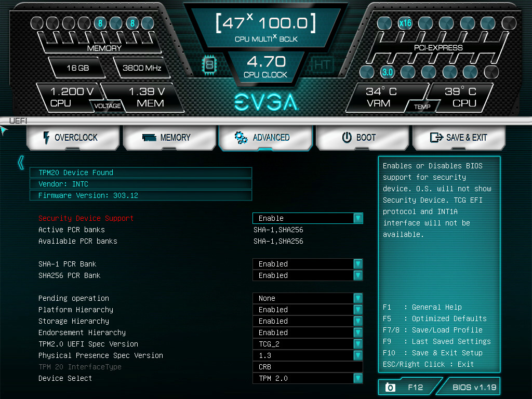This screenshot has width=532, height=399.
Task: Switch to the Memory tab
Action: (x=170, y=137)
